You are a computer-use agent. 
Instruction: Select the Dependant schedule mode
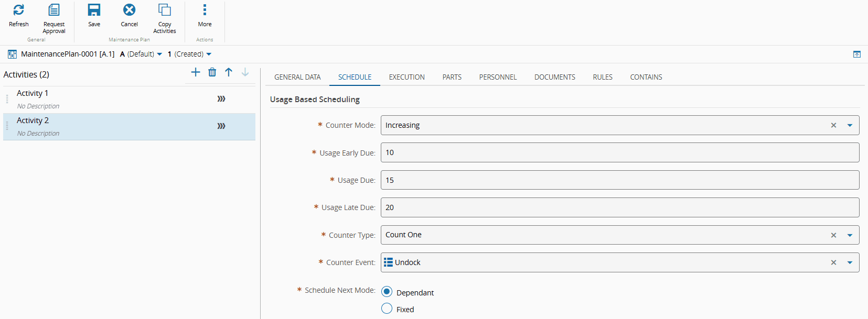[x=387, y=292]
